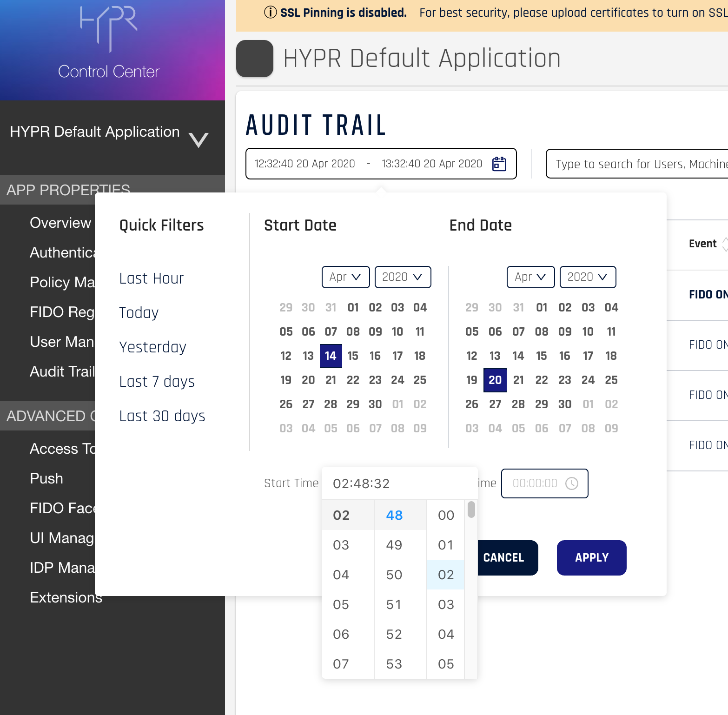Select April 10 in Start Date calendar

pos(397,332)
